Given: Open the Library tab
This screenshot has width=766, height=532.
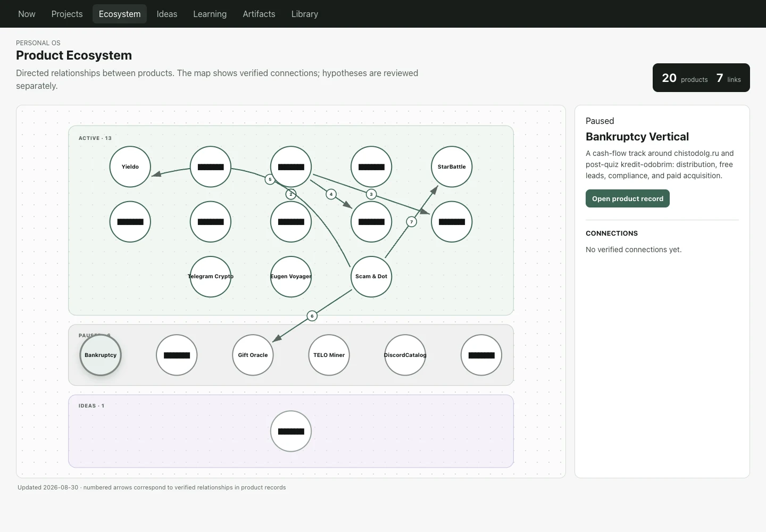Looking at the screenshot, I should pyautogui.click(x=305, y=14).
